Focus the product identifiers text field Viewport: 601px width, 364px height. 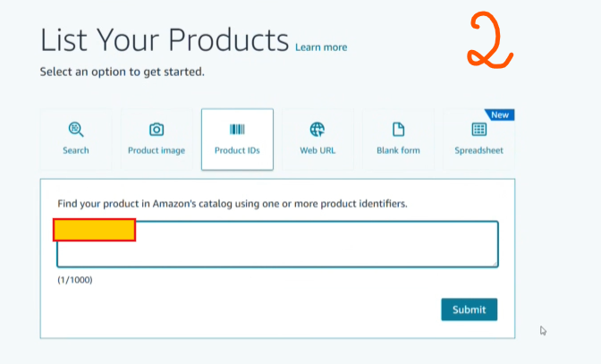pyautogui.click(x=313, y=244)
